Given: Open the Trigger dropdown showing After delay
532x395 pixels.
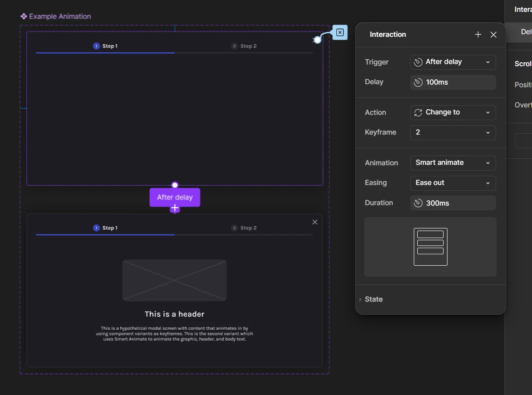Looking at the screenshot, I should tap(453, 62).
